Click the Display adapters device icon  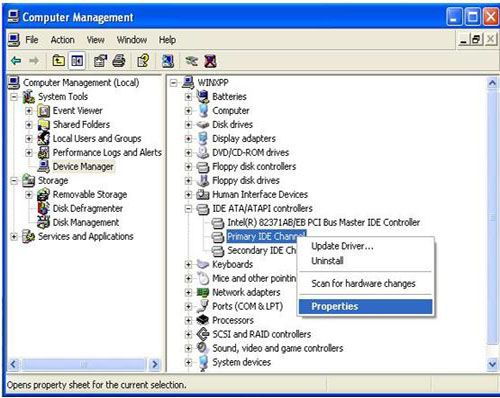(x=203, y=139)
